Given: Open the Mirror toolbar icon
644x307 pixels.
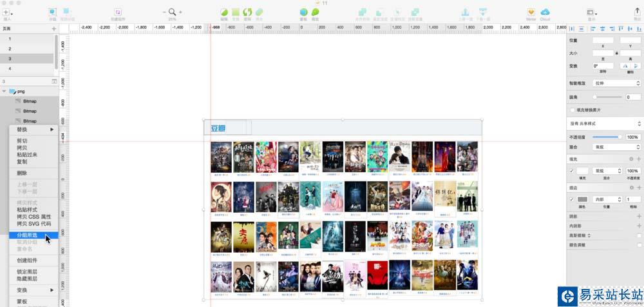Looking at the screenshot, I should click(x=531, y=12).
